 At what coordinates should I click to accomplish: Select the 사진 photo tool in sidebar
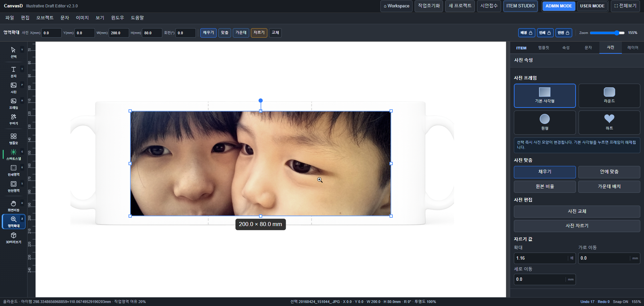(x=13, y=88)
